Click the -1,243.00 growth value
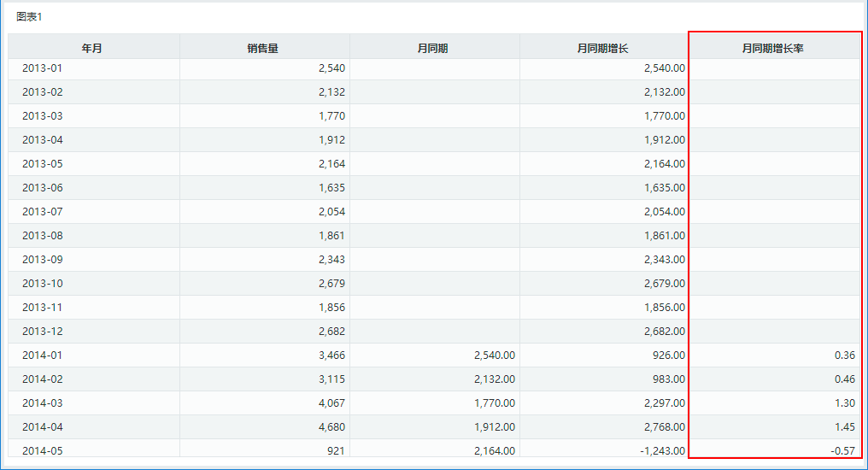Viewport: 868px width, 470px height. click(662, 450)
